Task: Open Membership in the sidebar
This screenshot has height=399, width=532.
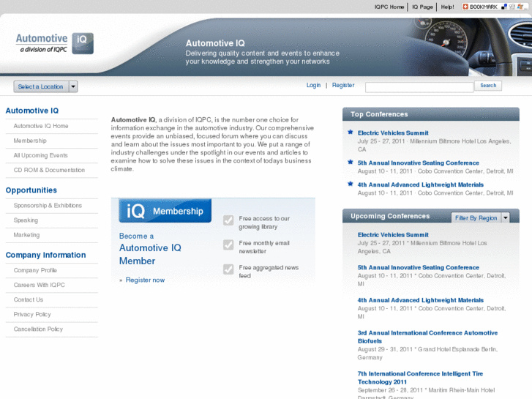Action: coord(30,141)
